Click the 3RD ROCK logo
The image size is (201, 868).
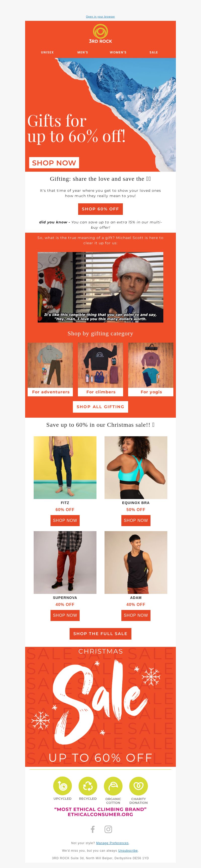click(x=100, y=34)
